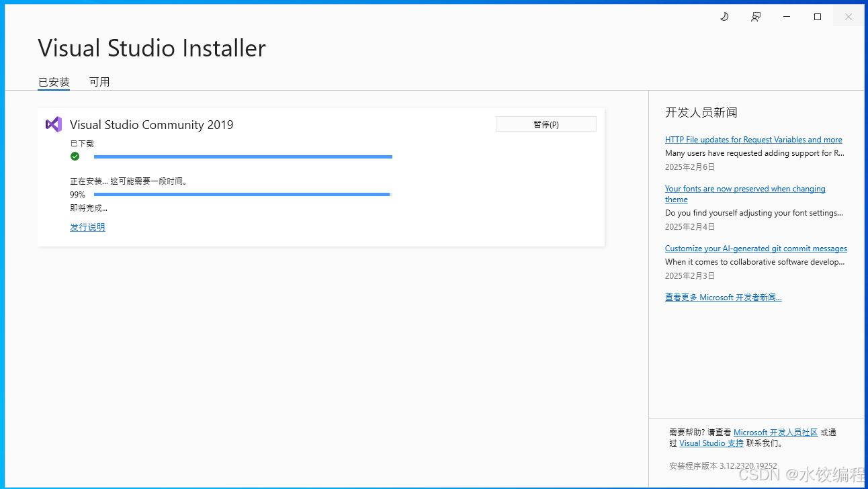Click the Visual Studio Community 2019 title
Image resolution: width=868 pixels, height=489 pixels.
tap(152, 124)
